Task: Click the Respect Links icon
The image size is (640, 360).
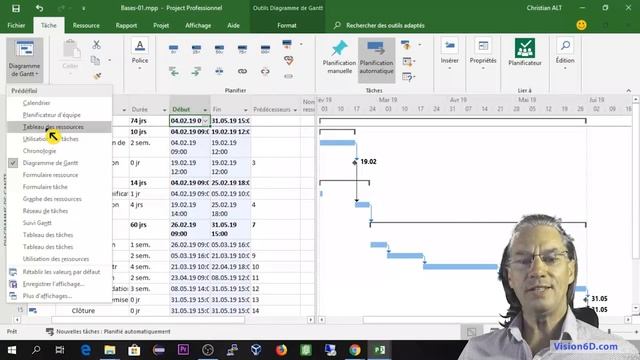Action: point(289,60)
